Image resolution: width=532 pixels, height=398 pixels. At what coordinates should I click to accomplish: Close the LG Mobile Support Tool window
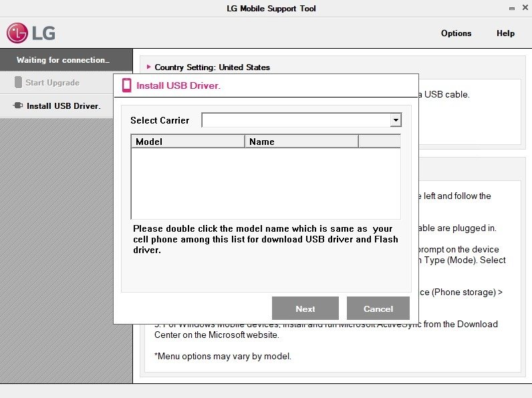pos(525,7)
